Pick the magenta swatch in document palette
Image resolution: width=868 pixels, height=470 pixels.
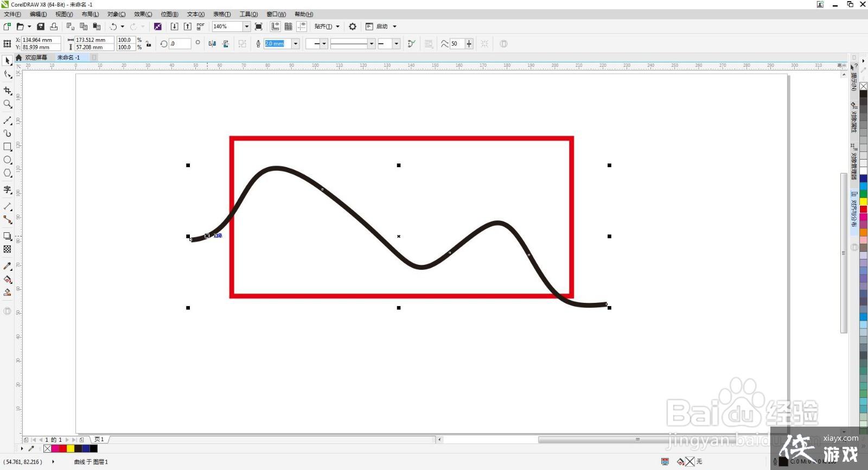click(55, 448)
